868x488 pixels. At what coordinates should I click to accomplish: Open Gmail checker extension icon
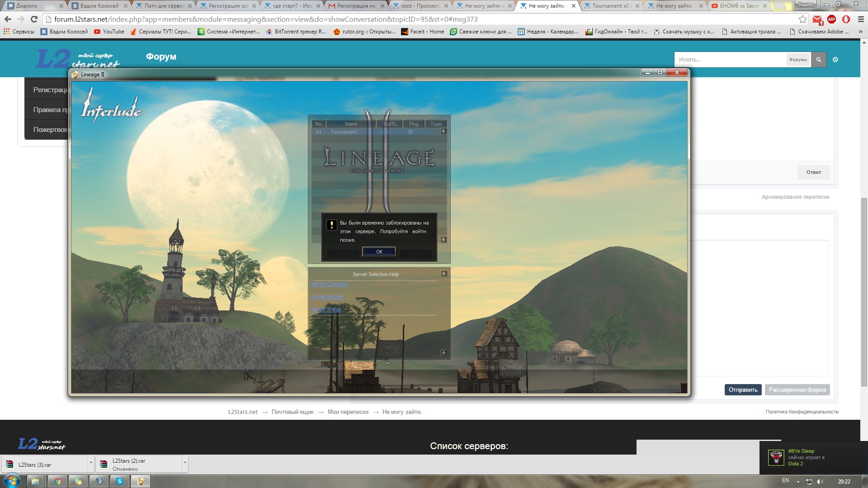pos(817,19)
